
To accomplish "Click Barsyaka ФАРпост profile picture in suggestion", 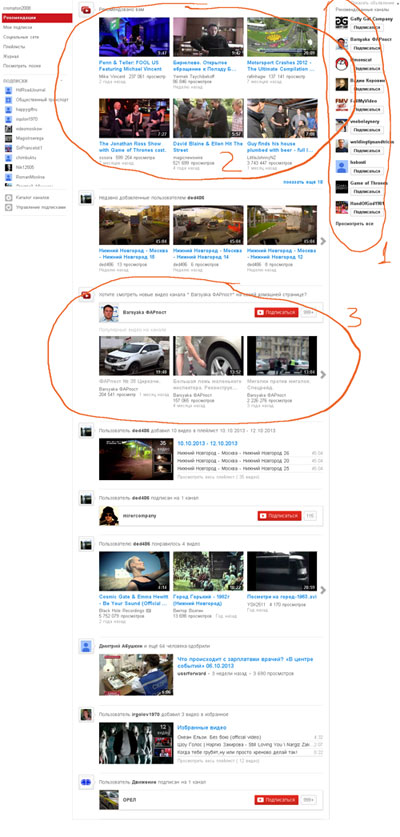I will (x=108, y=313).
